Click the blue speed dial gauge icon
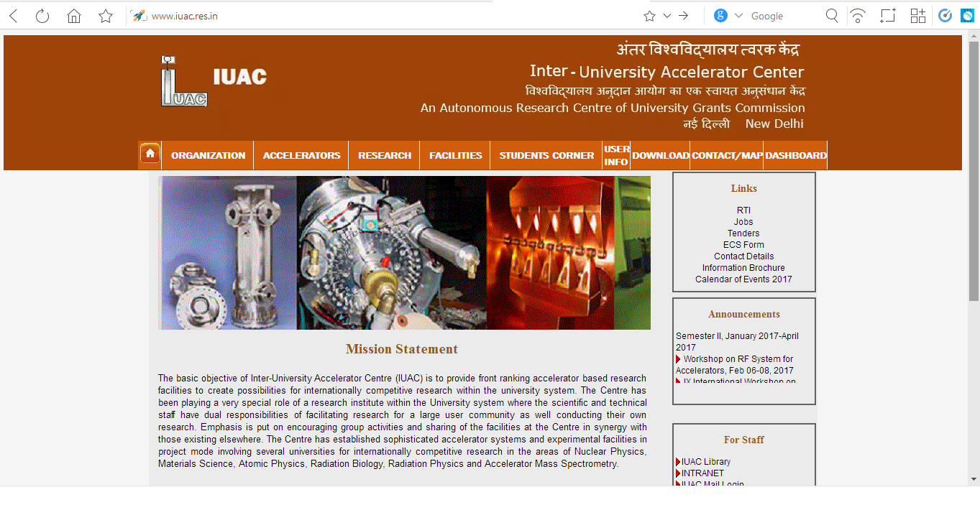The image size is (980, 510). pyautogui.click(x=945, y=16)
